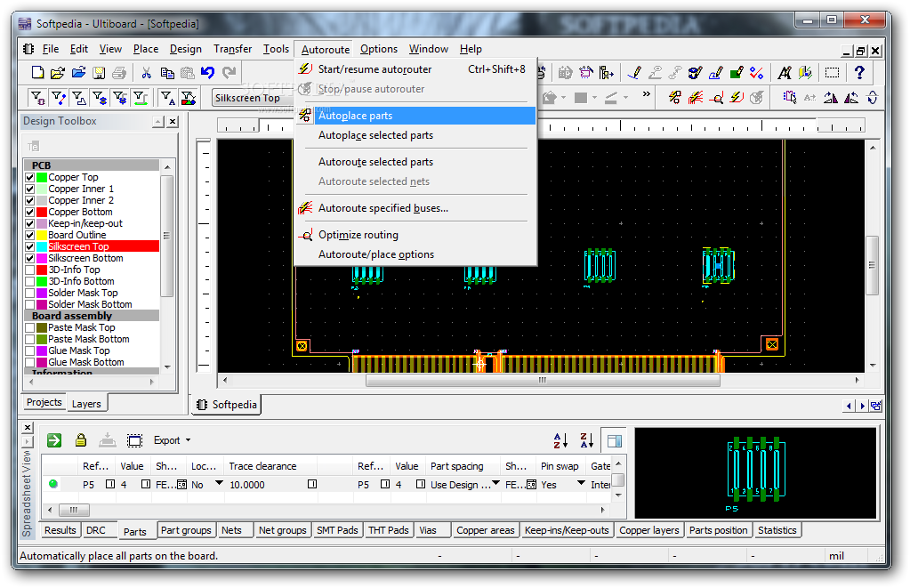Click the flip horizontal triangle icon

[x=831, y=98]
